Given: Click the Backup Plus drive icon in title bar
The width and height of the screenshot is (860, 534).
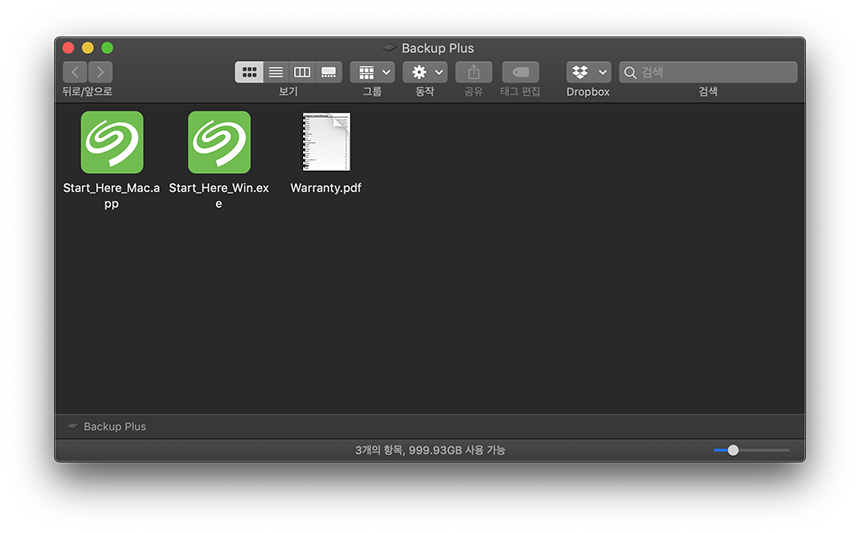Looking at the screenshot, I should [x=389, y=48].
